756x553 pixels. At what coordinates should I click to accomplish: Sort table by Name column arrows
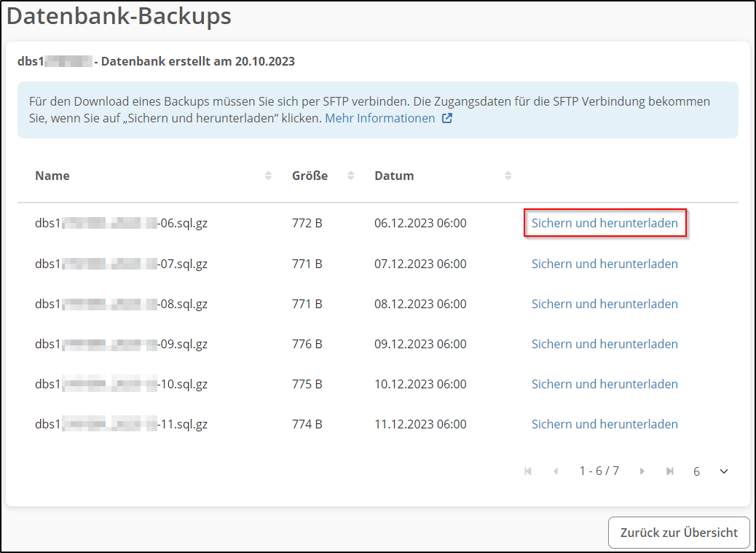pos(269,176)
